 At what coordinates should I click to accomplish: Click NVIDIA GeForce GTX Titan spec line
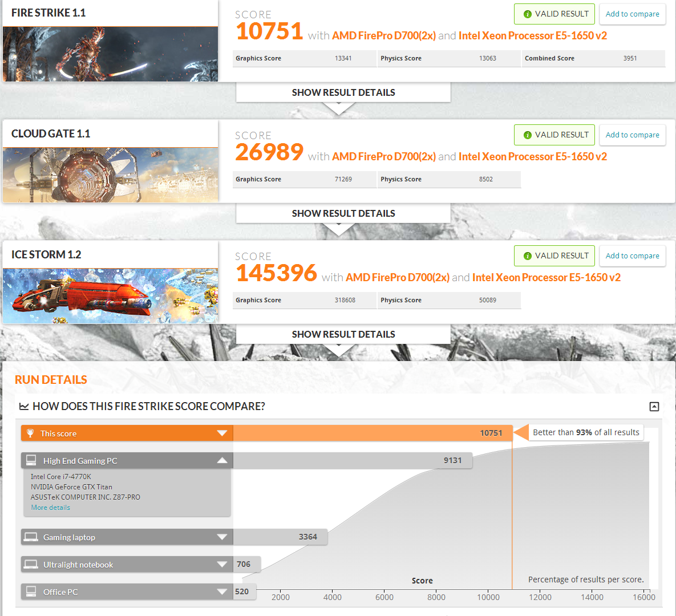(71, 487)
